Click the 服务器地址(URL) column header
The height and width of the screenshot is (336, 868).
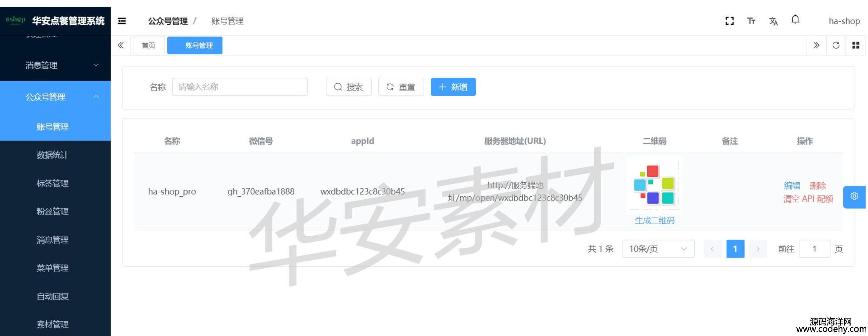(x=515, y=141)
